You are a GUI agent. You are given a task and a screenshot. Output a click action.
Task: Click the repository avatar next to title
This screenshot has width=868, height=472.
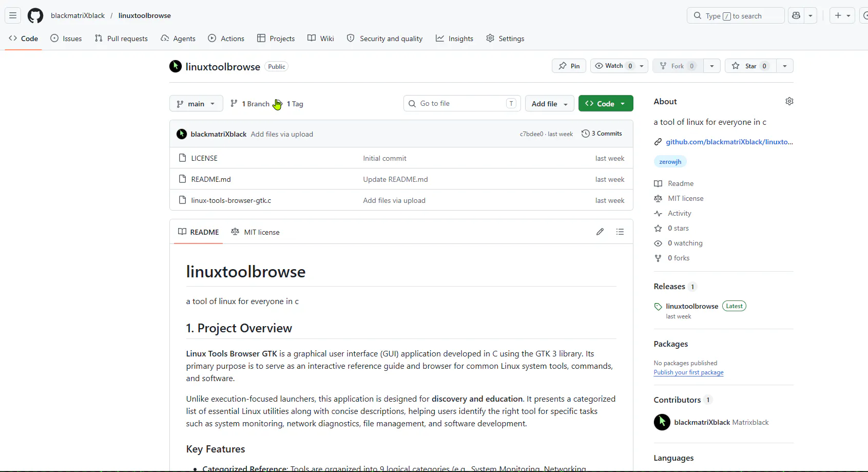[176, 66]
